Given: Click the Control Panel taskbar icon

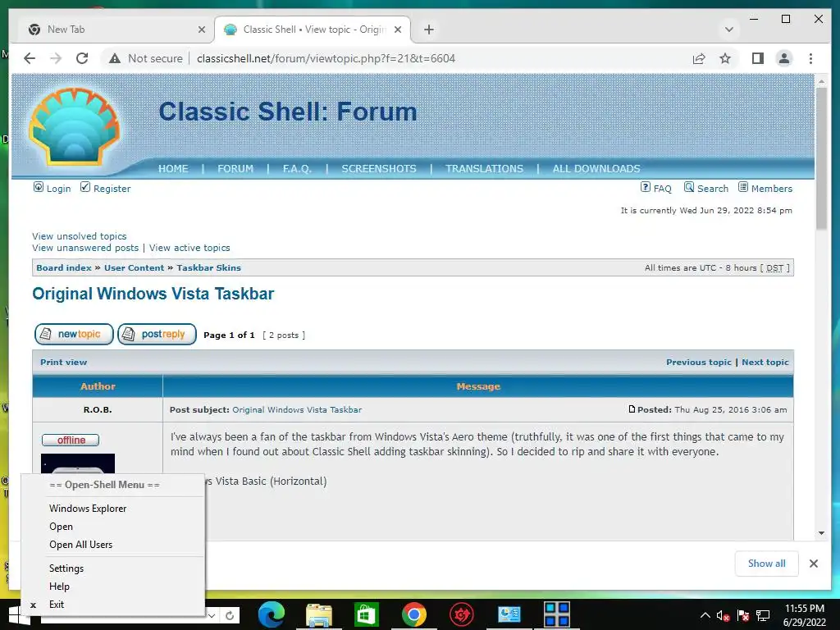Looking at the screenshot, I should 509,614.
